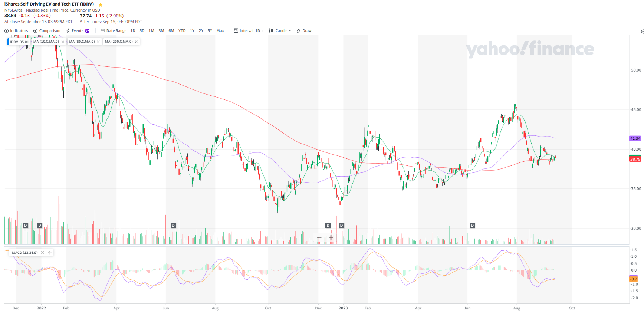This screenshot has width=644, height=312.
Task: Click the red 38.75 price label
Action: [635, 159]
